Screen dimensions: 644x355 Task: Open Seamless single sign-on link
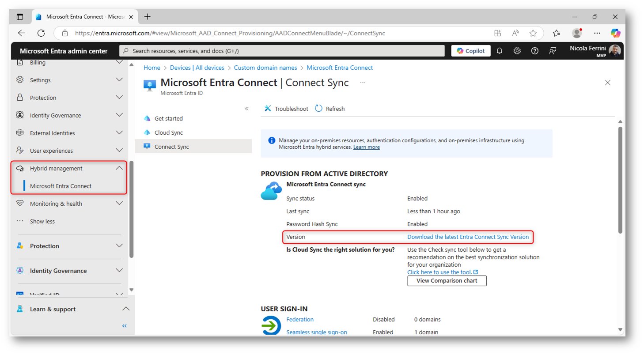(317, 332)
